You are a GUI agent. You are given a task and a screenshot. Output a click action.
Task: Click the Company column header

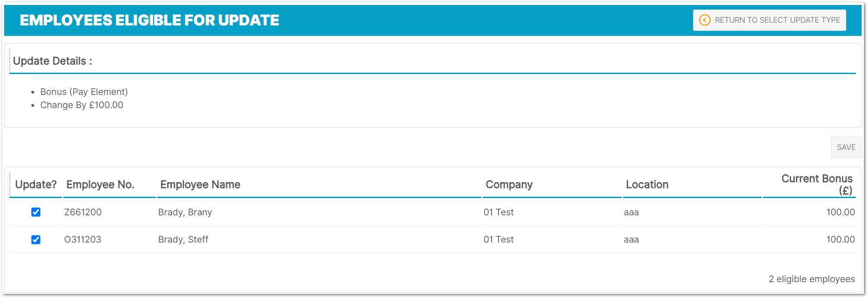(x=509, y=184)
